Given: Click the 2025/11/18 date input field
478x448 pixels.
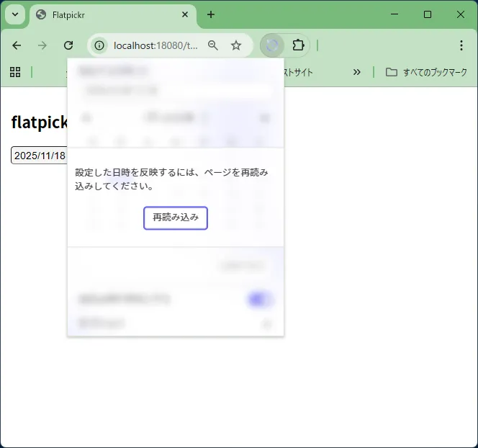Looking at the screenshot, I should (x=39, y=156).
